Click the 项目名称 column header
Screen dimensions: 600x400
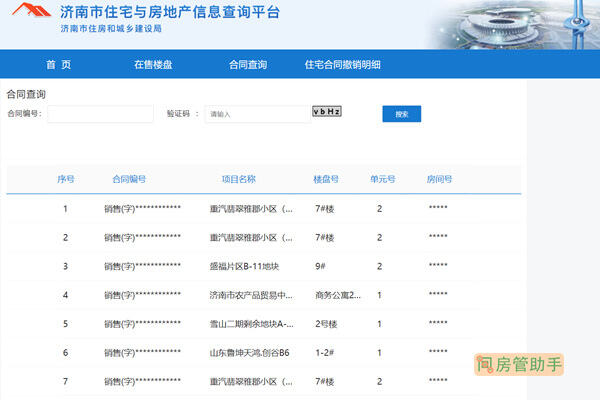(x=239, y=179)
